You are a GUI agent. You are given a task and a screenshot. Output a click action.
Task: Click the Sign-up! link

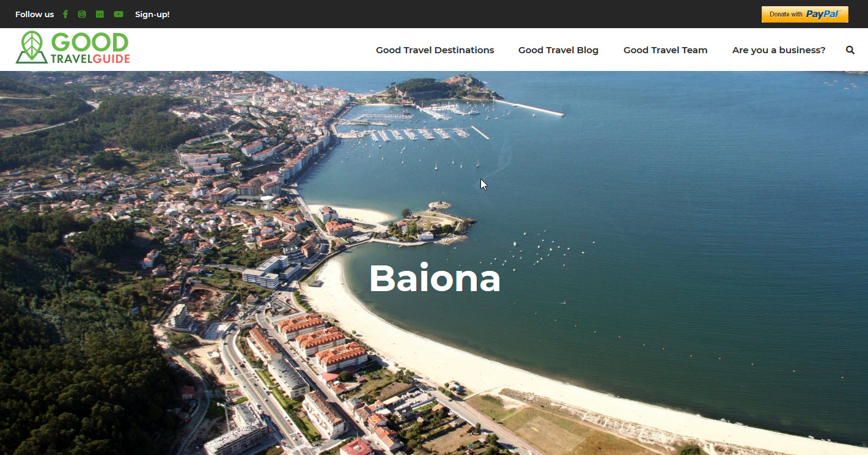[x=152, y=14]
